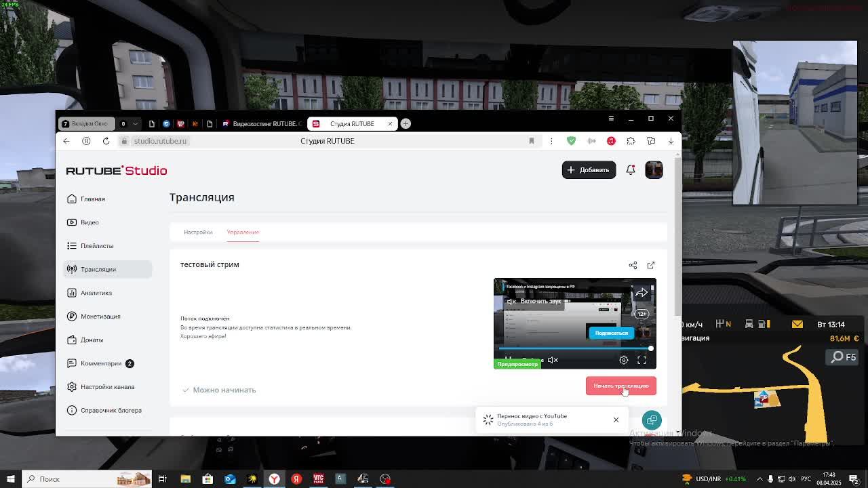Open player settings gear icon
This screenshot has height=488, width=868.
click(x=624, y=360)
